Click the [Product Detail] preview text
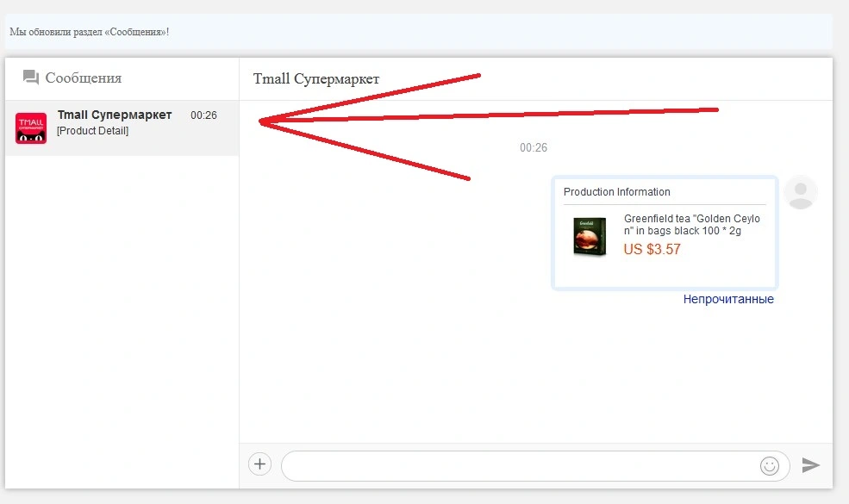 tap(92, 131)
